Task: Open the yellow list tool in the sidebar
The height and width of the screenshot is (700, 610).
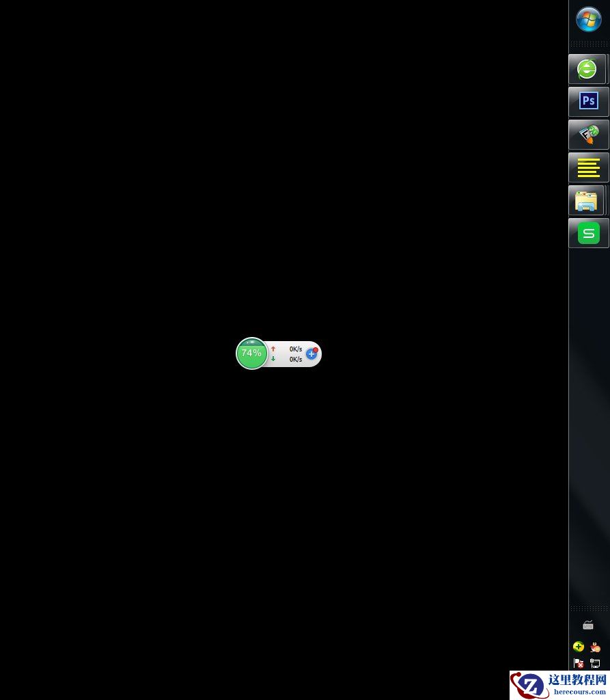Action: (587, 167)
